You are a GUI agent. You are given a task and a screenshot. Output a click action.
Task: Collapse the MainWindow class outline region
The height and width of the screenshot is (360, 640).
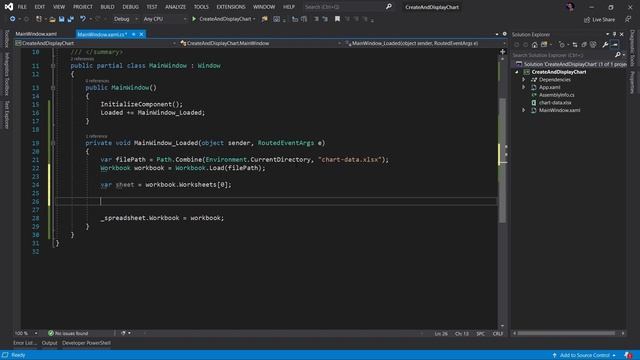coord(53,66)
